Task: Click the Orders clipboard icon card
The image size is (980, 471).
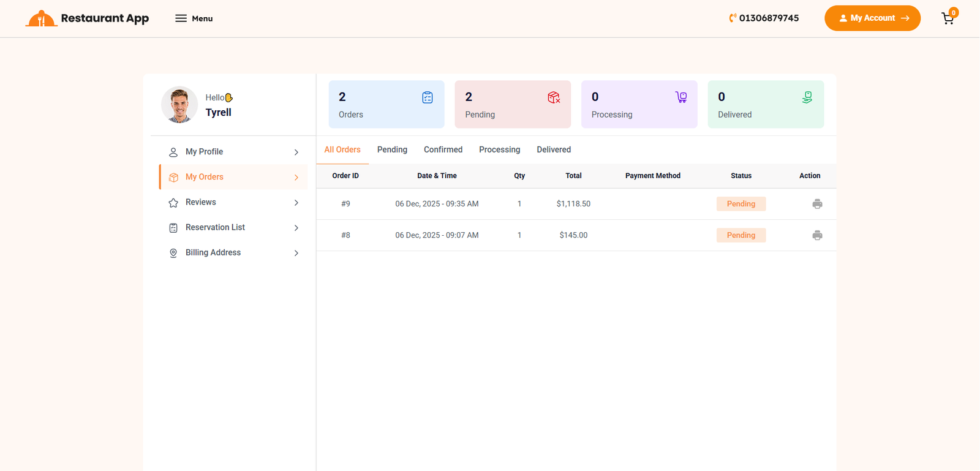Action: pyautogui.click(x=427, y=97)
